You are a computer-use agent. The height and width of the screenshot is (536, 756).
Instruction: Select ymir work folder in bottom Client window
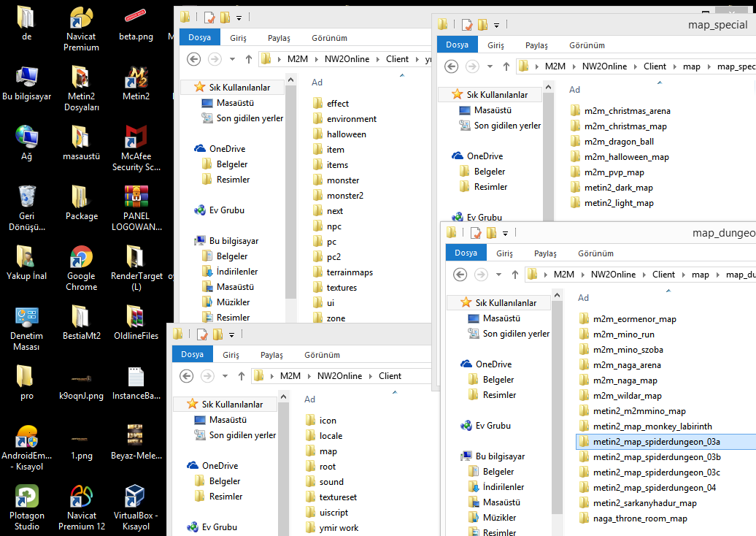[339, 528]
